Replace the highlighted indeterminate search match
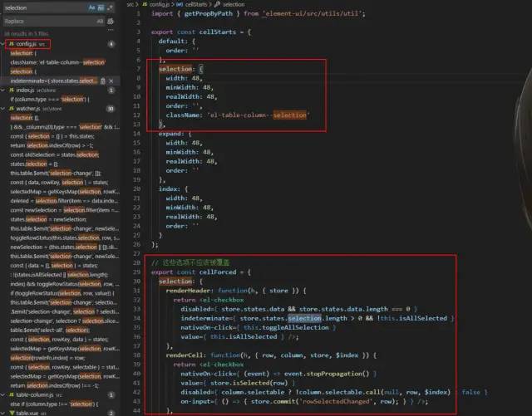Screen dimensions: 532x416 coord(102,81)
